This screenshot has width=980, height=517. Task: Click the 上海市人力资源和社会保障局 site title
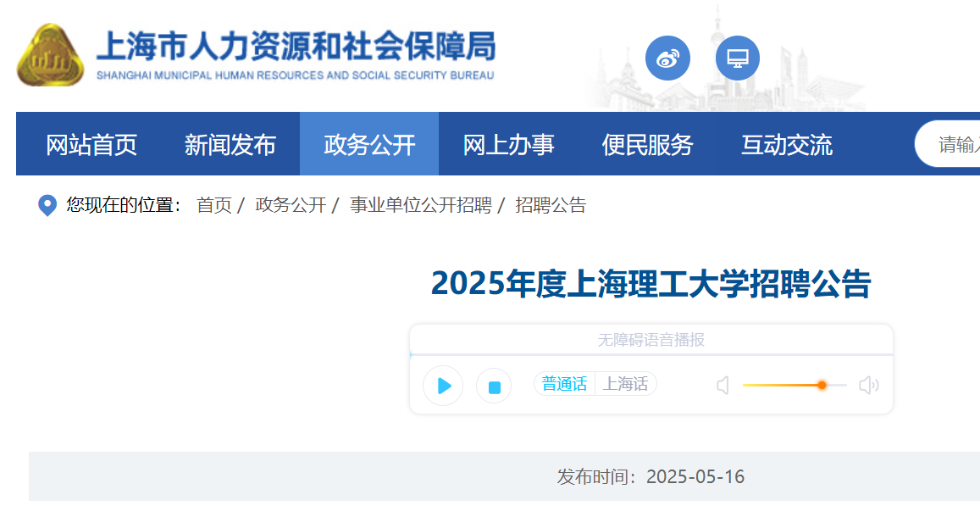pyautogui.click(x=296, y=47)
